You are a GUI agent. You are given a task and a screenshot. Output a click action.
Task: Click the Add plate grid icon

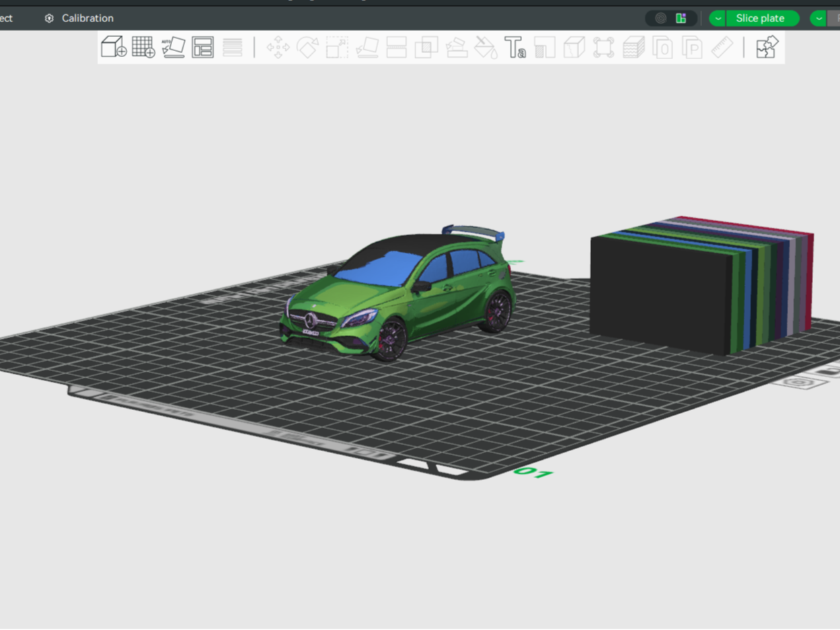coord(143,47)
